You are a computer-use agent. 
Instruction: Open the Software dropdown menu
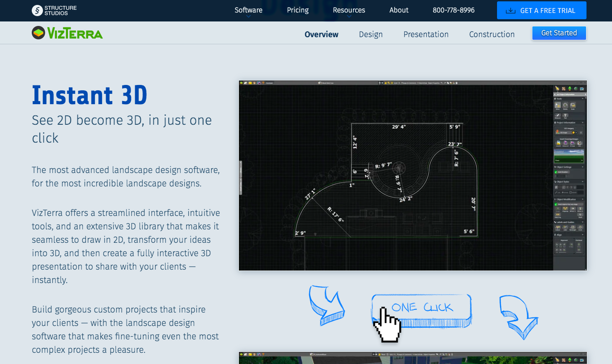click(248, 10)
